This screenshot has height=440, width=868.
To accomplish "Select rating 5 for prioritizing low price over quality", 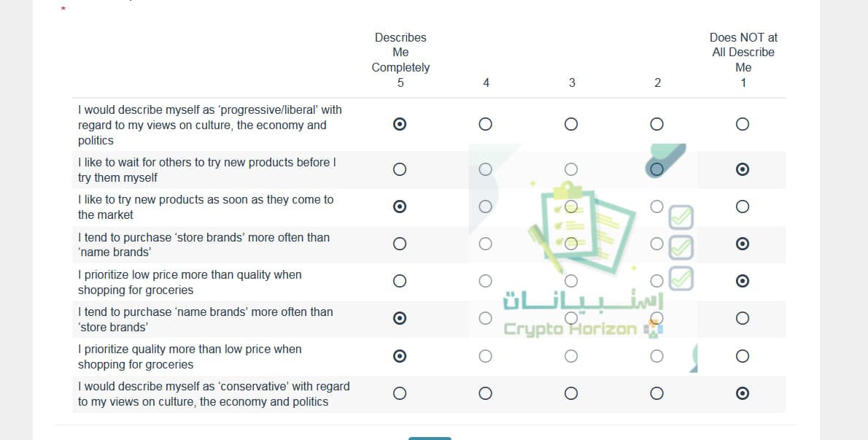I will pyautogui.click(x=400, y=281).
